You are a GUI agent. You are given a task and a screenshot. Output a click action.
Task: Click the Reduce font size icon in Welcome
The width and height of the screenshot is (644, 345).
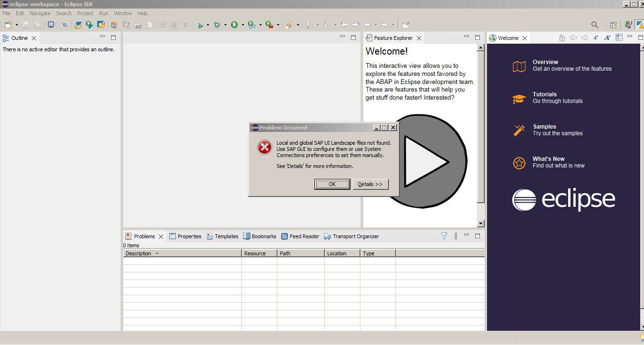click(596, 38)
